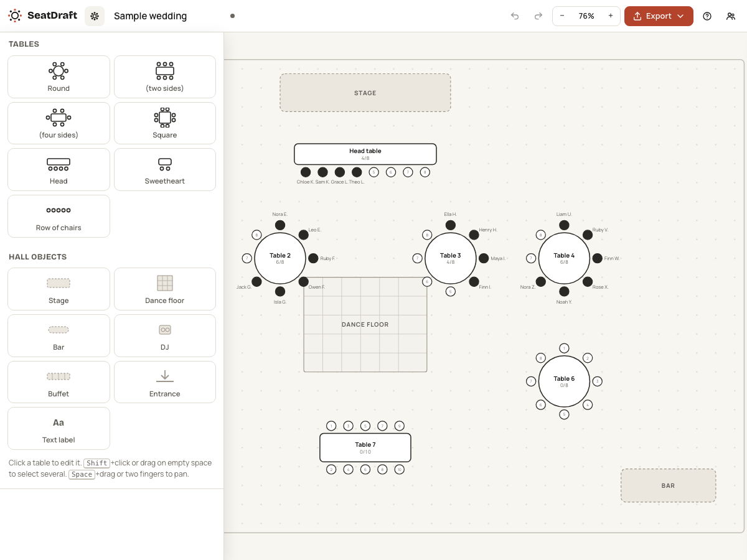Viewport: 747px width, 560px height.
Task: Click the undo arrow
Action: [x=515, y=16]
